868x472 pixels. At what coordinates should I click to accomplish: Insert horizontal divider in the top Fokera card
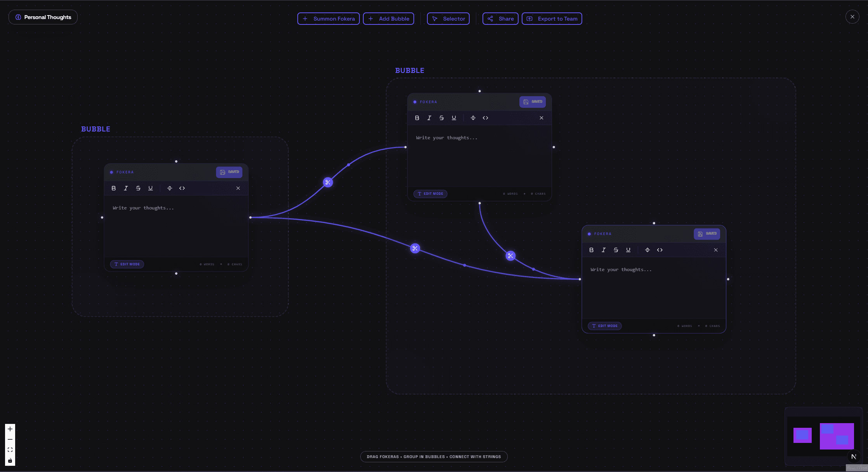pos(473,118)
